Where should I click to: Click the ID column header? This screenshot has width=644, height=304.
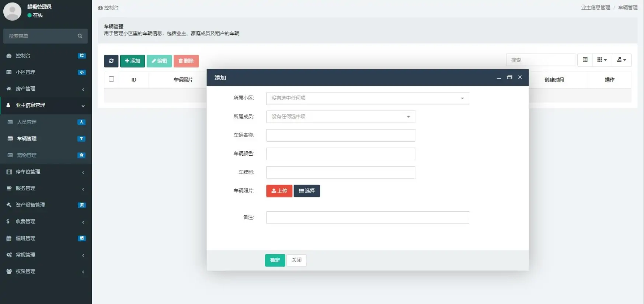coord(134,80)
